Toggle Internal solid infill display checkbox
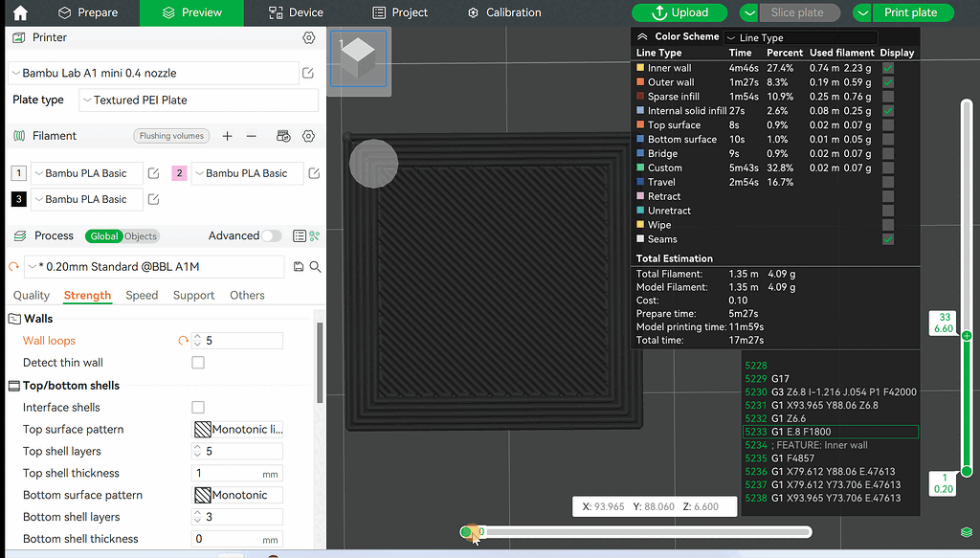980x558 pixels. pos(888,111)
